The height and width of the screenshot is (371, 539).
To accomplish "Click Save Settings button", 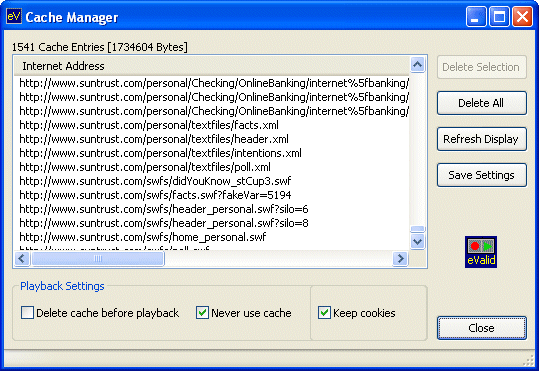I will coord(482,175).
